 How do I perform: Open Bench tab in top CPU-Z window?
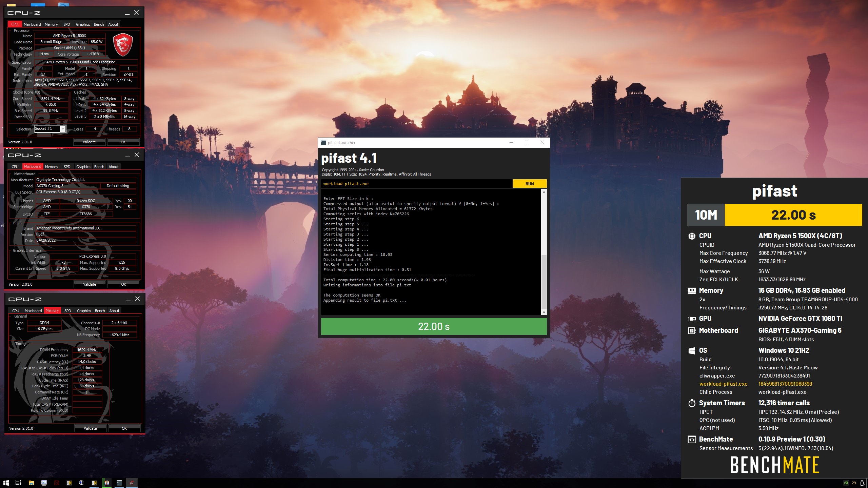click(x=99, y=24)
